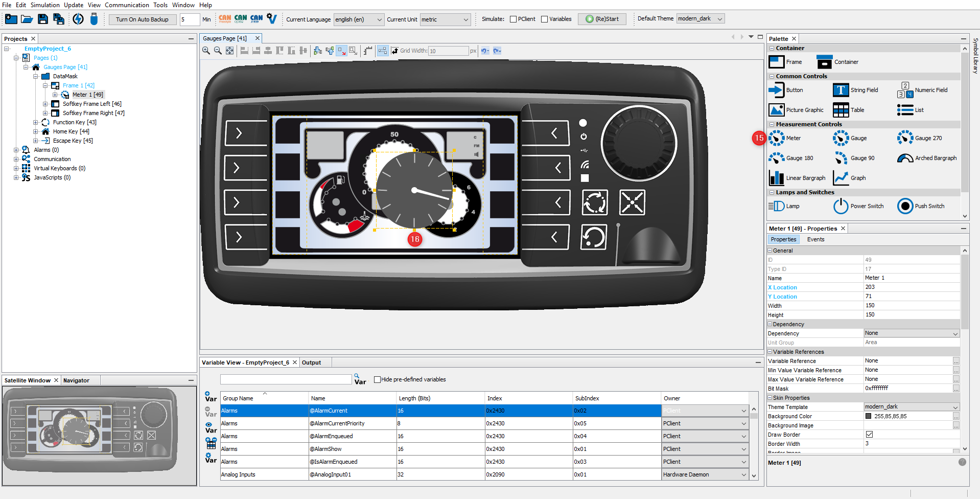This screenshot has height=499, width=980.
Task: Open the Simulation menu
Action: coord(45,5)
